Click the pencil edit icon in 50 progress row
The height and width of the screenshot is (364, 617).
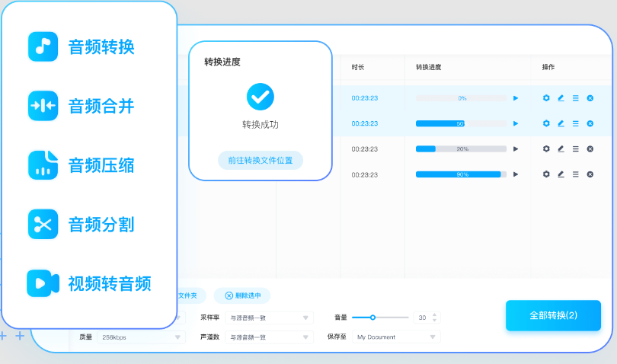pyautogui.click(x=561, y=123)
